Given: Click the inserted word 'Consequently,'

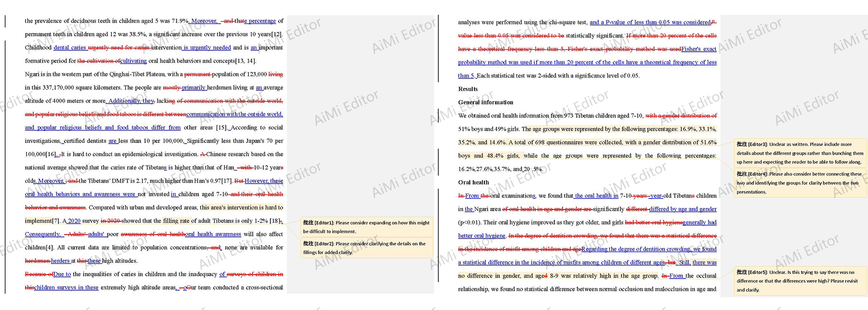Looking at the screenshot, I should [x=43, y=234].
